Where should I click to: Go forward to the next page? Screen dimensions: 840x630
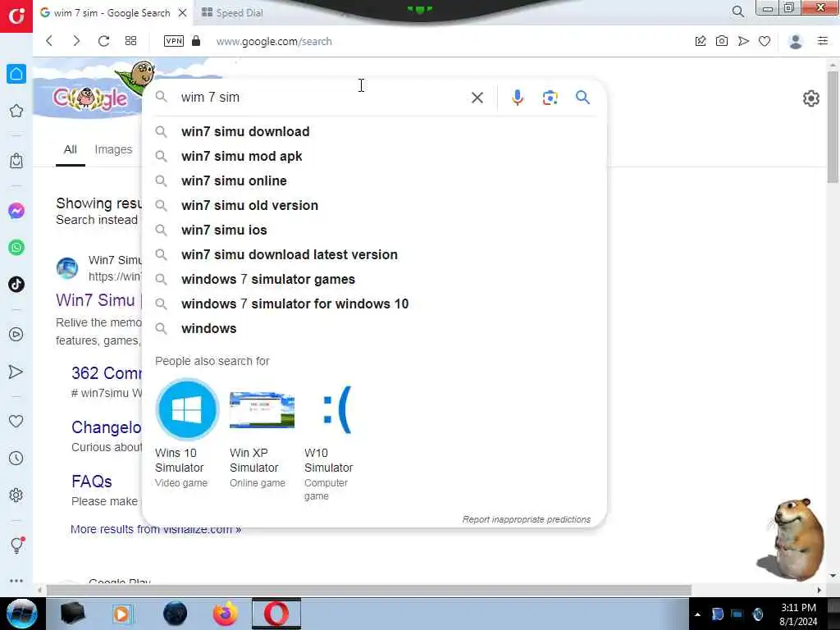pos(76,41)
